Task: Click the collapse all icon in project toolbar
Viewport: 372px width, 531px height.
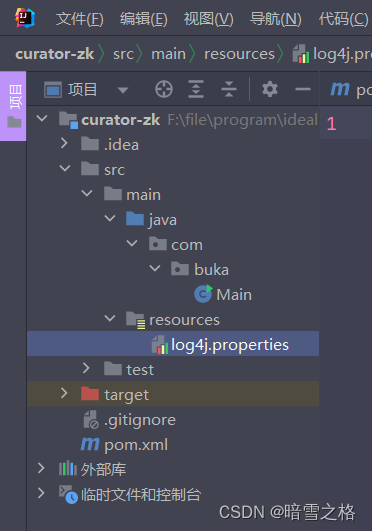Action: (229, 89)
